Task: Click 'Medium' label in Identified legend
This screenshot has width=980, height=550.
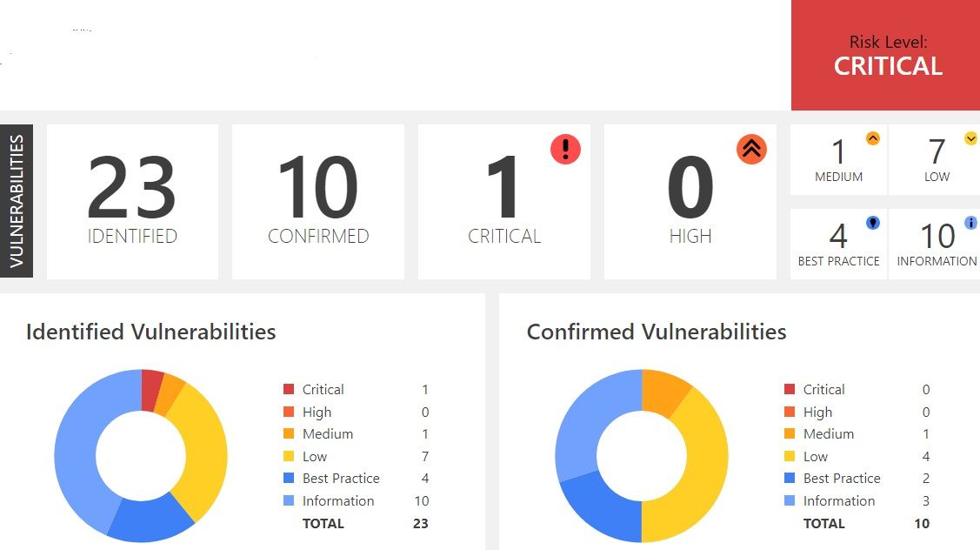Action: 328,433
